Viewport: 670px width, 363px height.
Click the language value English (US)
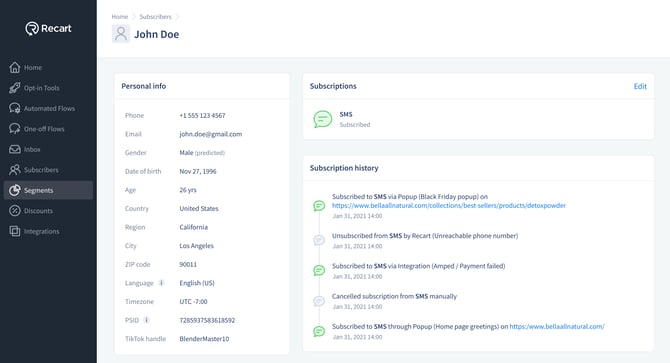tap(197, 283)
